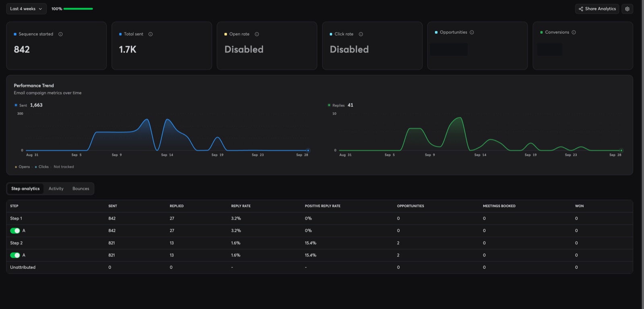The image size is (644, 309).
Task: Click info icon next to Sequence started
Action: [60, 34]
